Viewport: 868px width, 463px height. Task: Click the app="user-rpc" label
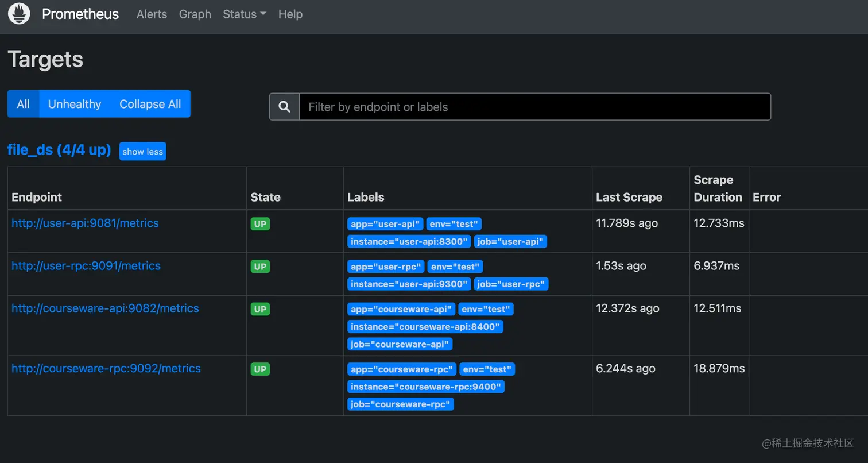click(386, 267)
